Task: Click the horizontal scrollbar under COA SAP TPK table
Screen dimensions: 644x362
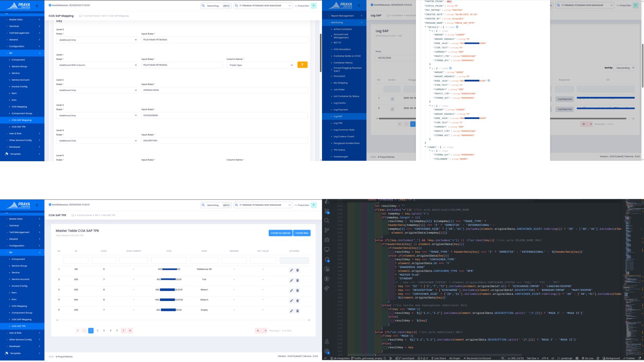Action: click(x=183, y=320)
